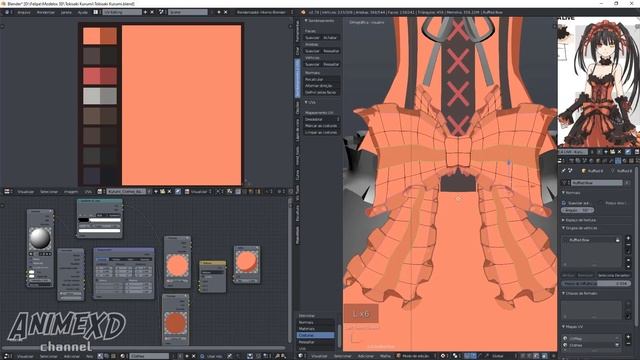Open the Desdobrar unwrap dropdown
The width and height of the screenshot is (640, 360).
(x=322, y=119)
